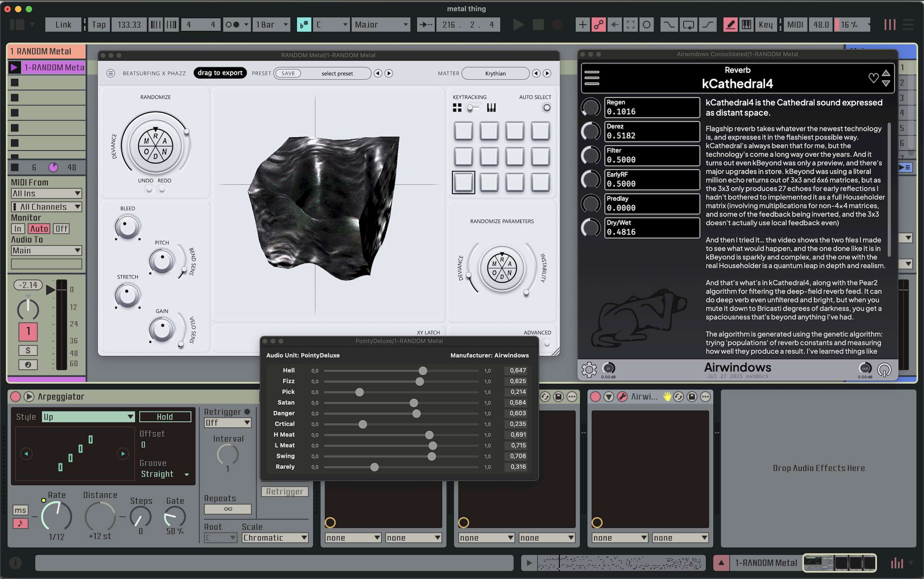Screen dimensions: 924x579
Task: Adjust the Hell slider in PointyDeluxe
Action: (423, 371)
